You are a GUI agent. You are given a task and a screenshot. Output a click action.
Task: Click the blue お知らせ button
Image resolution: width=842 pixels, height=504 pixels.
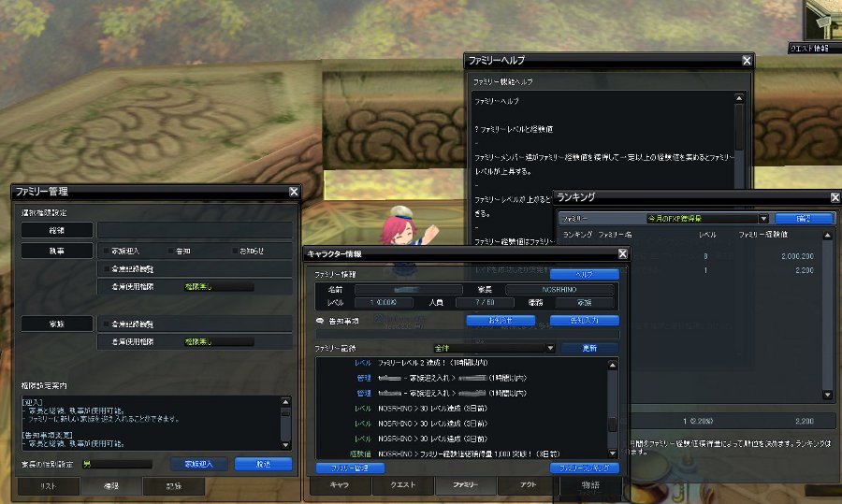click(x=501, y=320)
